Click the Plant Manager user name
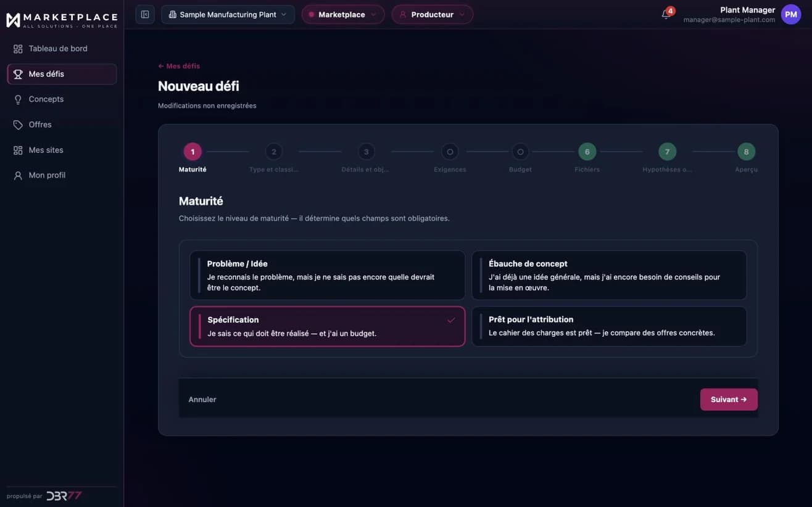 pyautogui.click(x=748, y=10)
